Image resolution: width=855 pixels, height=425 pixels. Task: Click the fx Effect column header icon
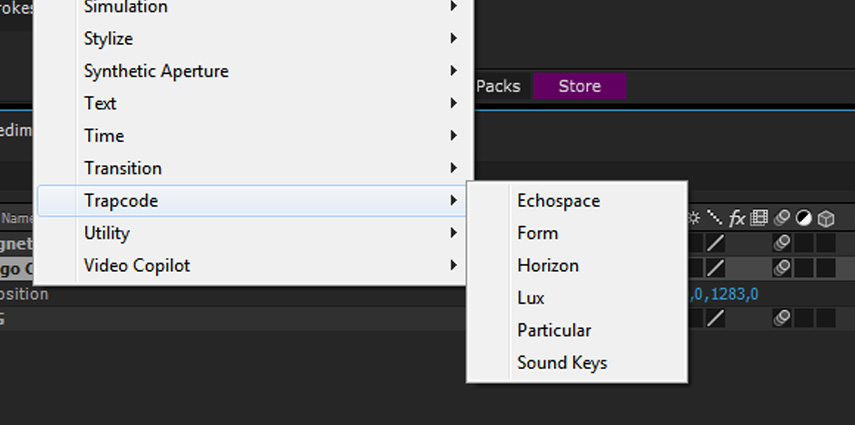coord(737,219)
